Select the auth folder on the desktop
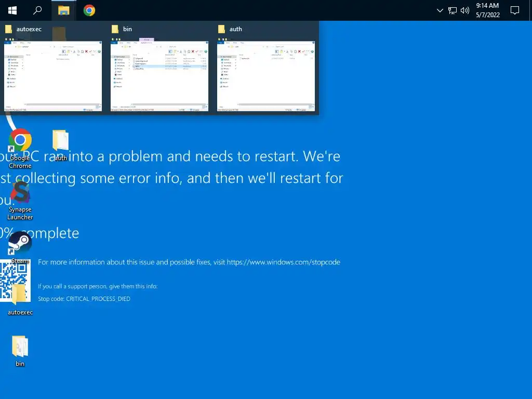 [x=60, y=145]
